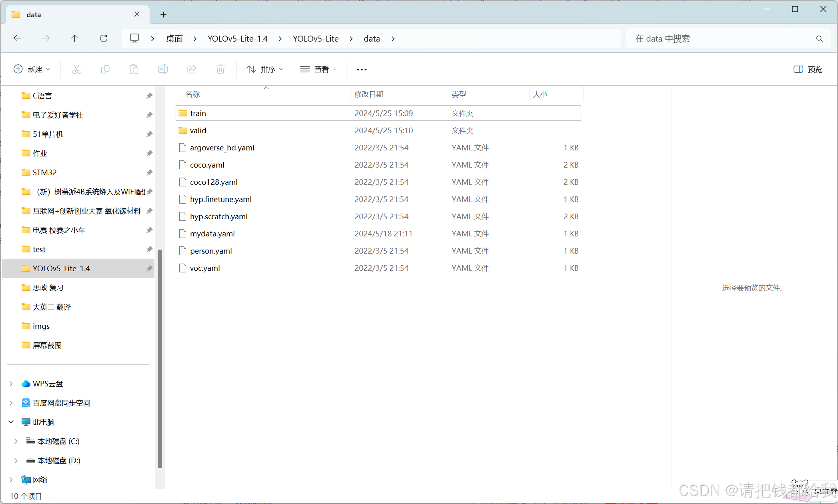Select the train folder

(x=378, y=113)
